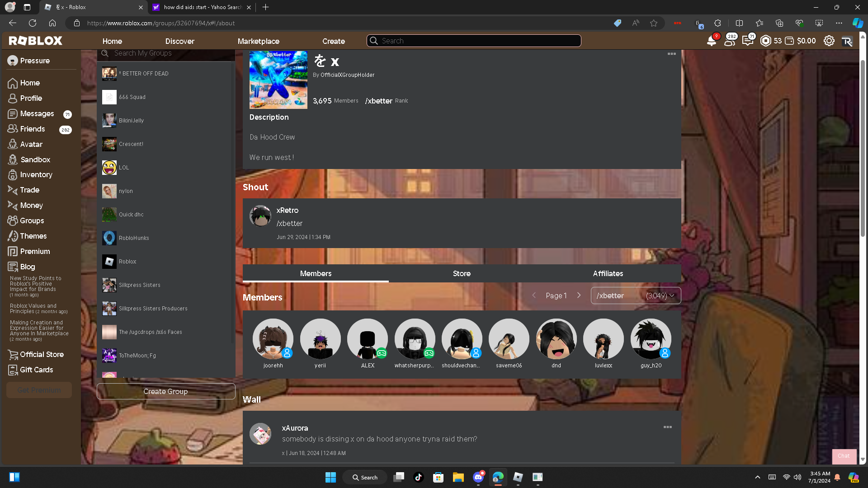This screenshot has width=868, height=488.
Task: Open File Explorer from the taskbar
Action: (458, 477)
